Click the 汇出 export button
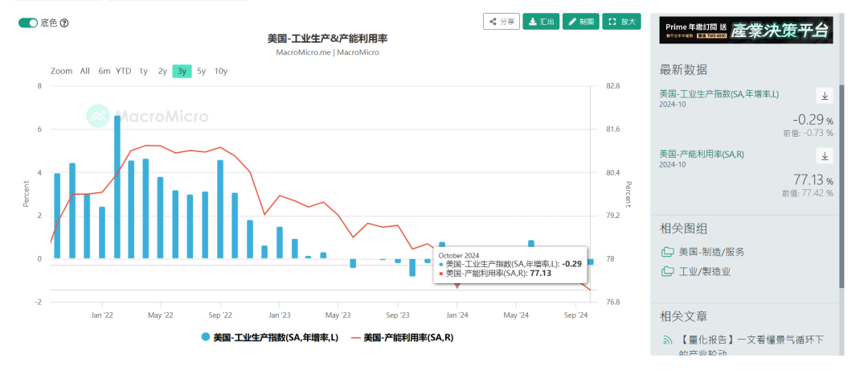 [x=541, y=22]
